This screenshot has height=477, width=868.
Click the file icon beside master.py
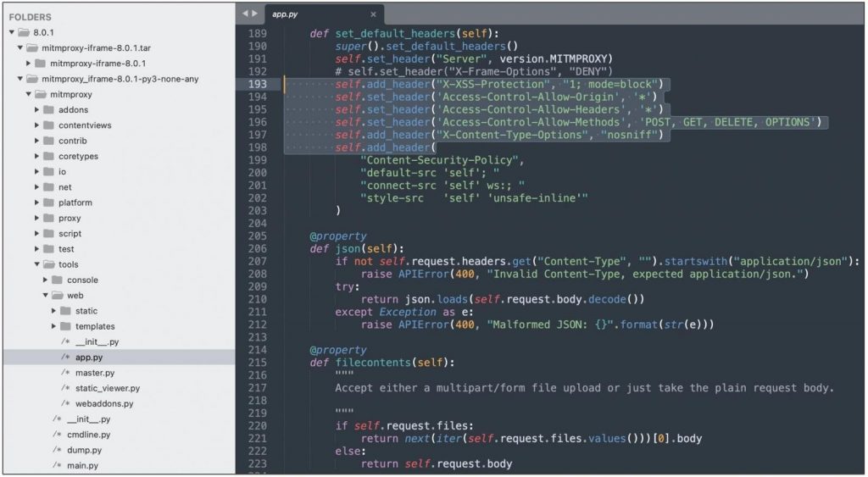[65, 373]
